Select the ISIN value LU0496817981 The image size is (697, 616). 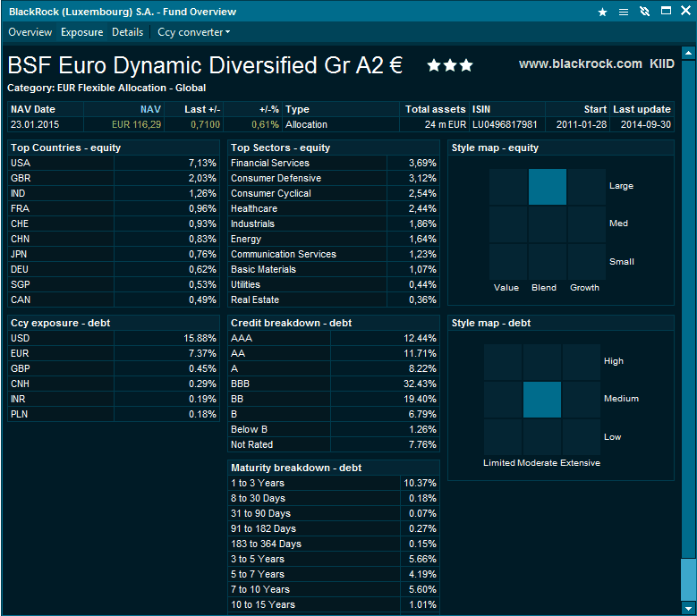(505, 124)
